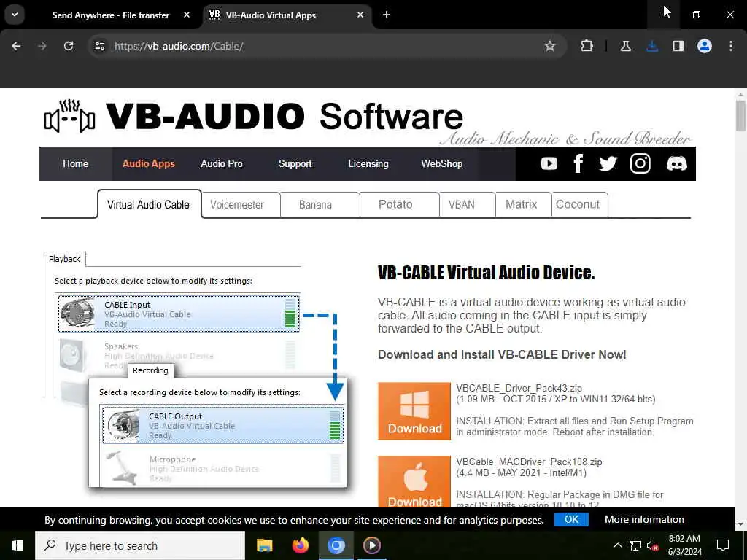Click the Mac Download button
The image size is (747, 560).
[x=414, y=482]
